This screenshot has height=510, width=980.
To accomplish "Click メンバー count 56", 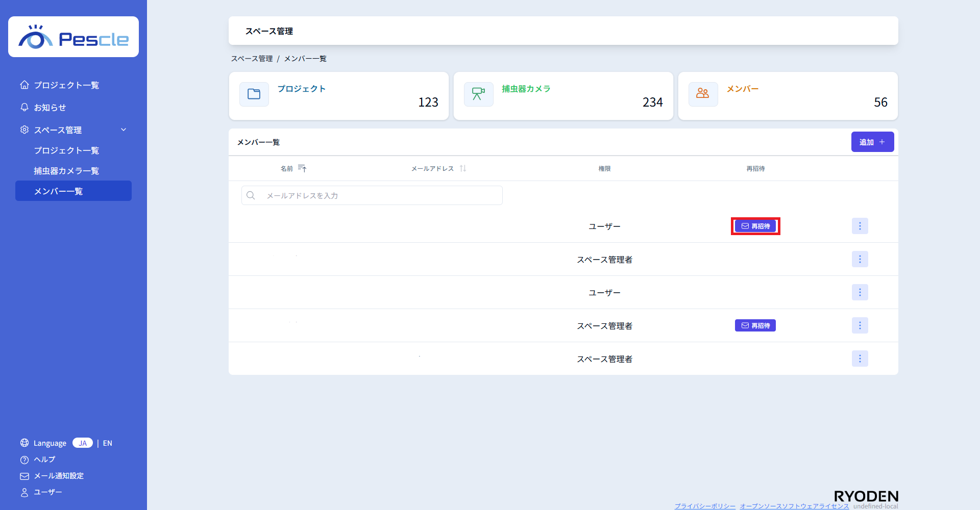I will coord(880,103).
